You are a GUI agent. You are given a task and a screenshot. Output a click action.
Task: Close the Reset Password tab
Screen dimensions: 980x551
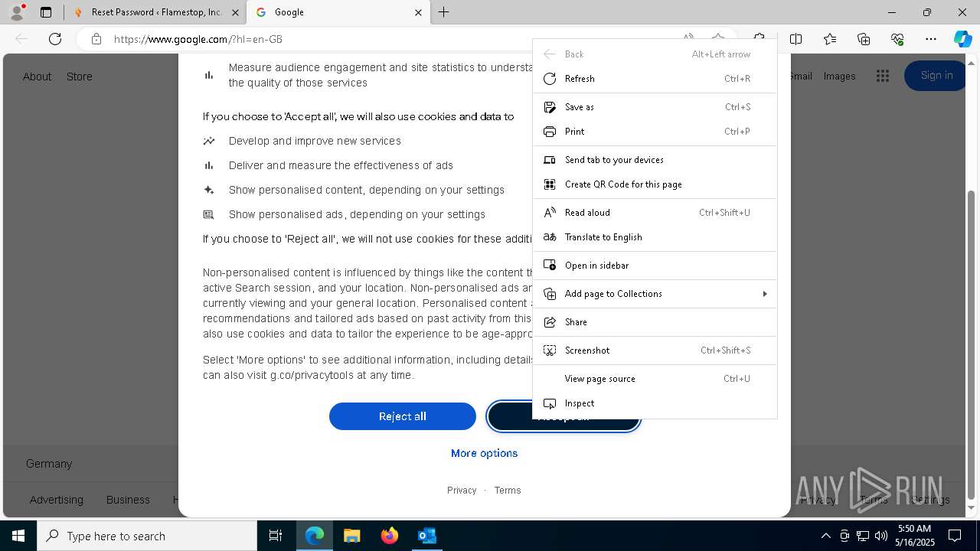[235, 12]
